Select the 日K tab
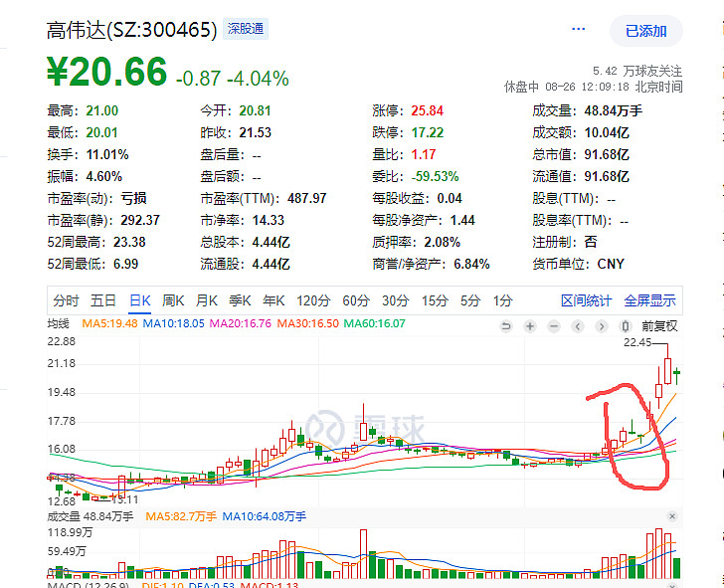 (140, 301)
